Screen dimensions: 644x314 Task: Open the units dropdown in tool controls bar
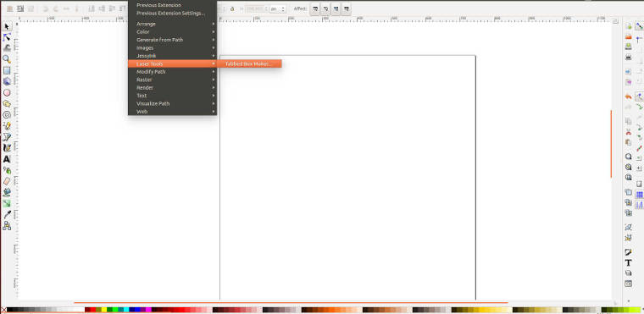(278, 8)
